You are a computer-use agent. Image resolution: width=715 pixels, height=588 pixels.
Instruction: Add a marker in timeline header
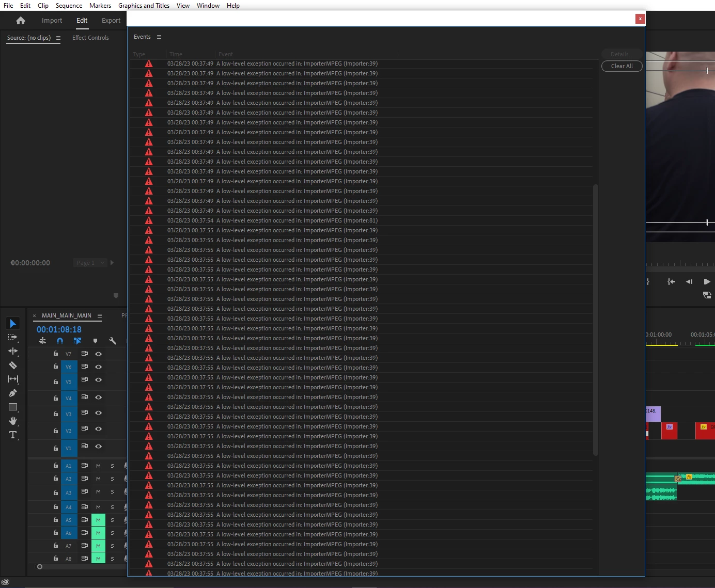pyautogui.click(x=95, y=341)
